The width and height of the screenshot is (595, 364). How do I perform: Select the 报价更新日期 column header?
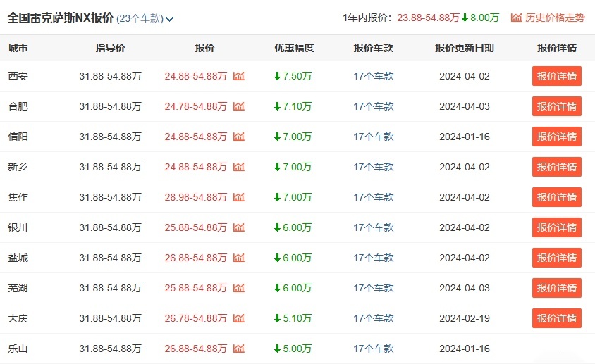(465, 48)
